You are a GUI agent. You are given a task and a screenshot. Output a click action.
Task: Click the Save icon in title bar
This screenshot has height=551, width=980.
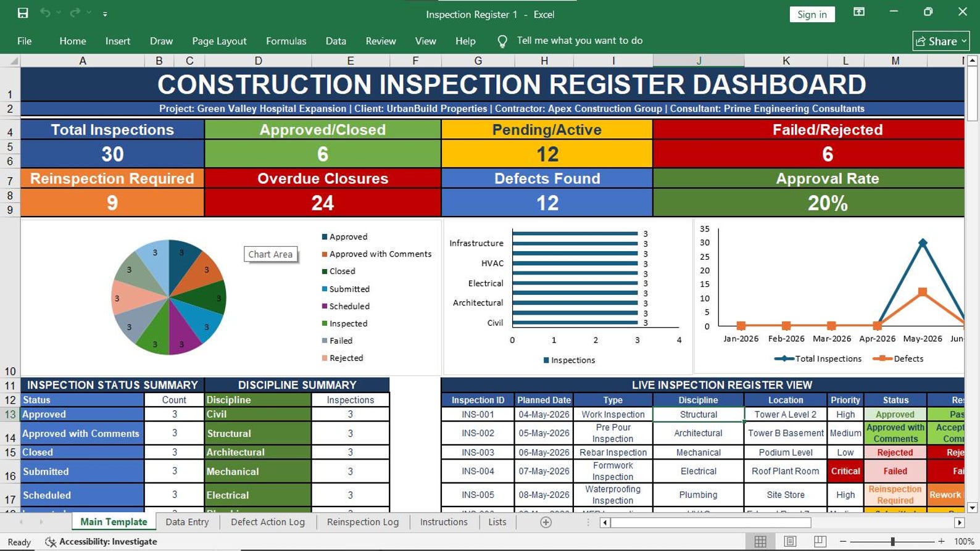pos(23,13)
